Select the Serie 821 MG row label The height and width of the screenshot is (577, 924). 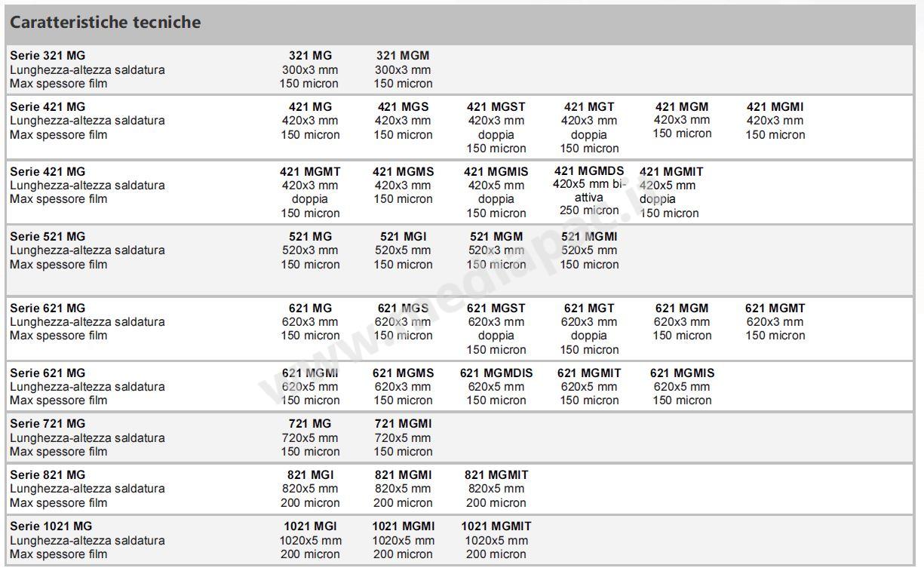pyautogui.click(x=48, y=475)
